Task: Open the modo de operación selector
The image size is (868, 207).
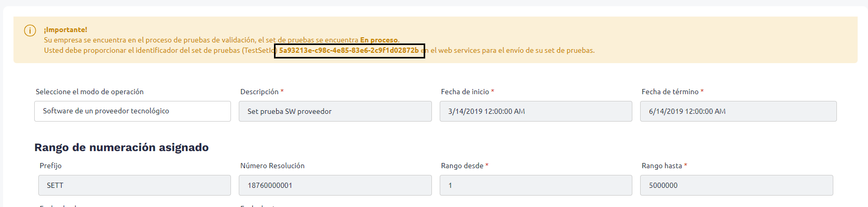Action: tap(133, 111)
